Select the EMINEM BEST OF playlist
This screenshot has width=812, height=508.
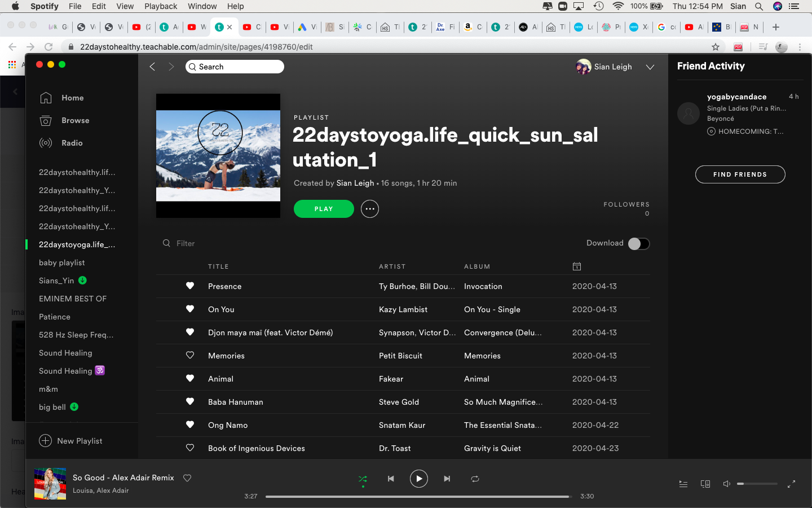73,299
